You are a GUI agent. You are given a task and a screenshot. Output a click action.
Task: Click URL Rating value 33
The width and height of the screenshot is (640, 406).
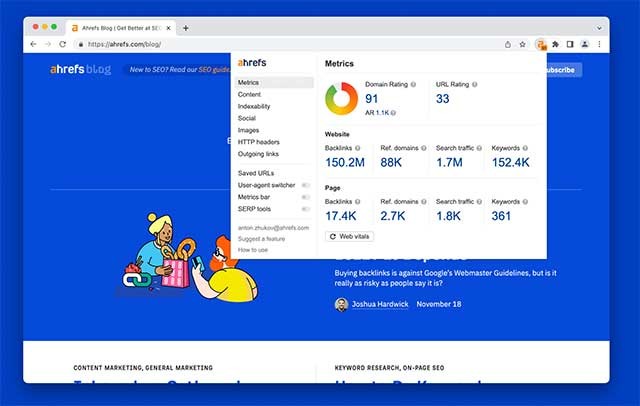point(442,99)
